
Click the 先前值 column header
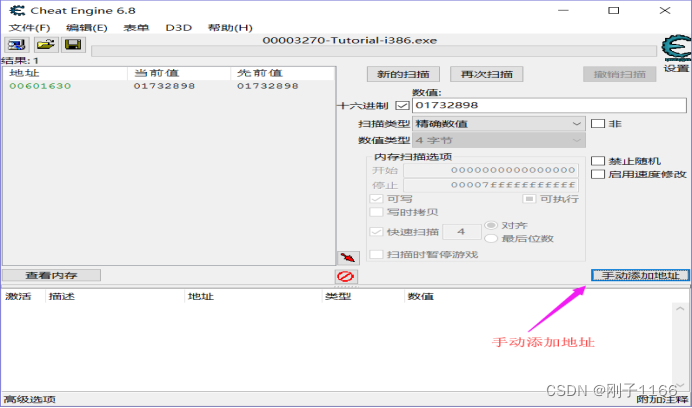pos(282,73)
